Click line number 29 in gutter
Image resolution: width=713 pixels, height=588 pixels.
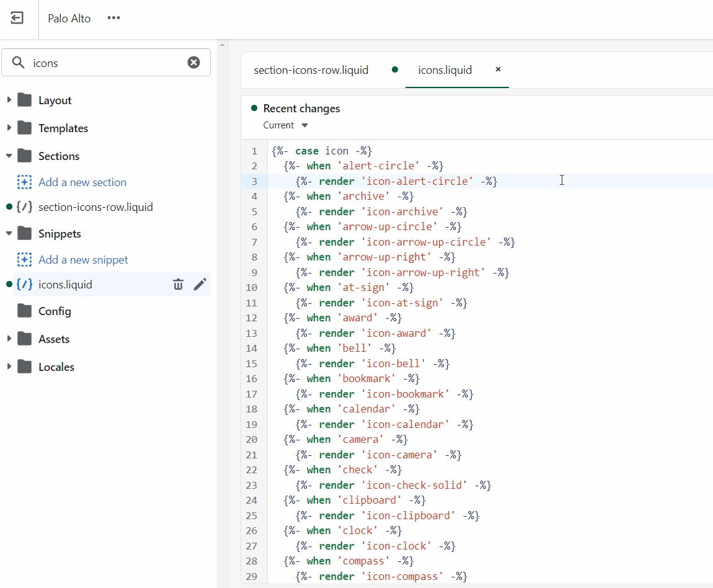tap(252, 577)
